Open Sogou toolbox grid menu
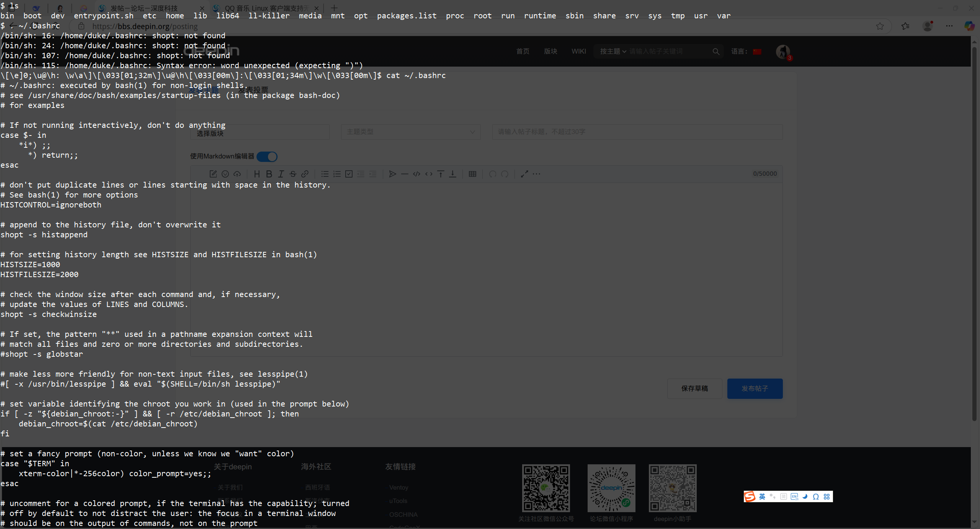Screen dimensions: 980x529 826,496
